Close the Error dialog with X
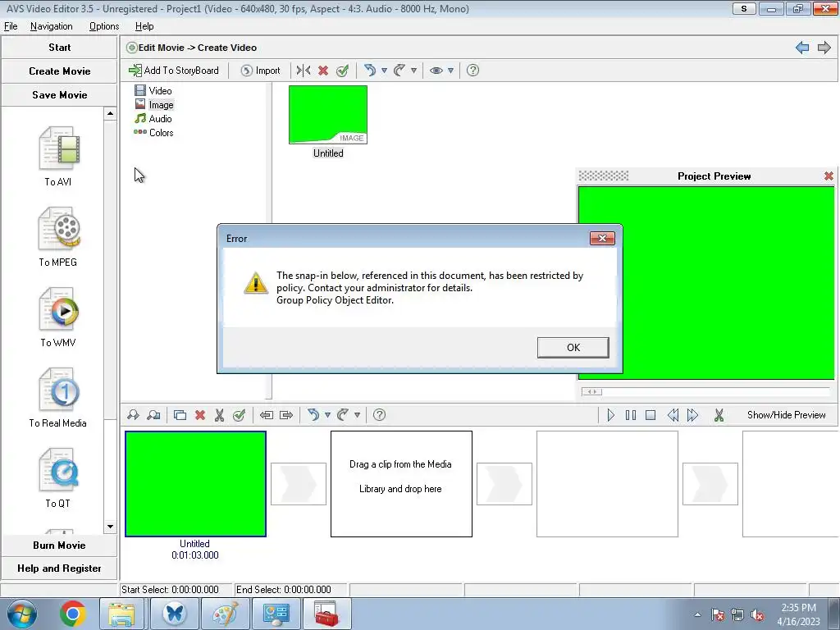The image size is (840, 630). point(602,239)
